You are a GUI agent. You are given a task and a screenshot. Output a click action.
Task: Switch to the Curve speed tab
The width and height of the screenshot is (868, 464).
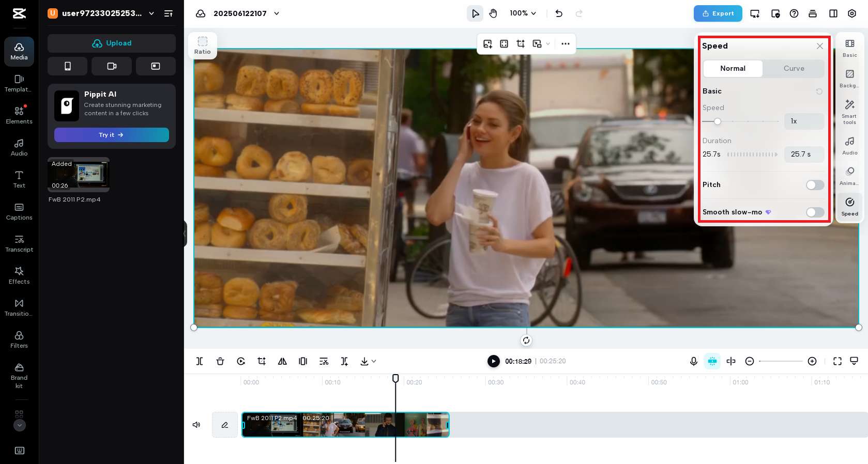click(794, 68)
